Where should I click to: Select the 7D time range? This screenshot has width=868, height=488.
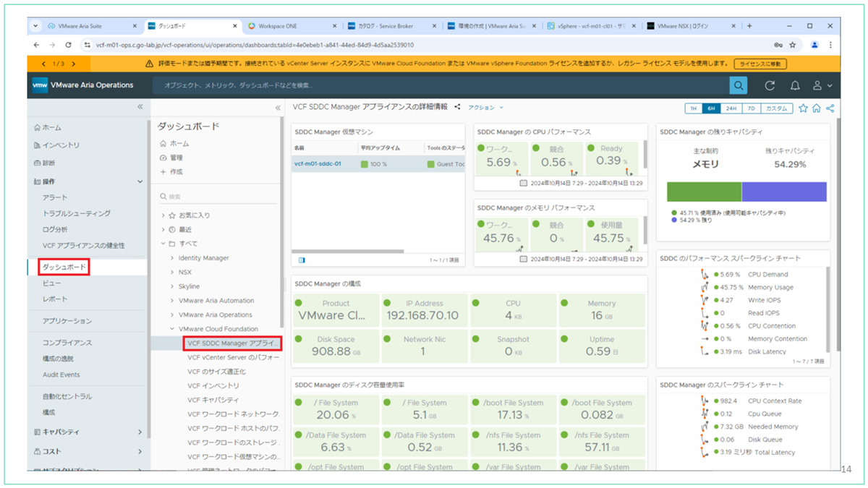point(751,108)
